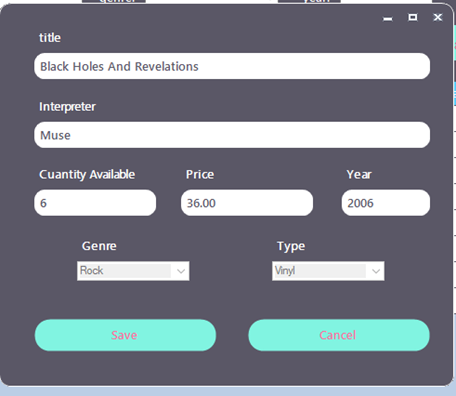Click the Price field showing 36.00

click(247, 203)
